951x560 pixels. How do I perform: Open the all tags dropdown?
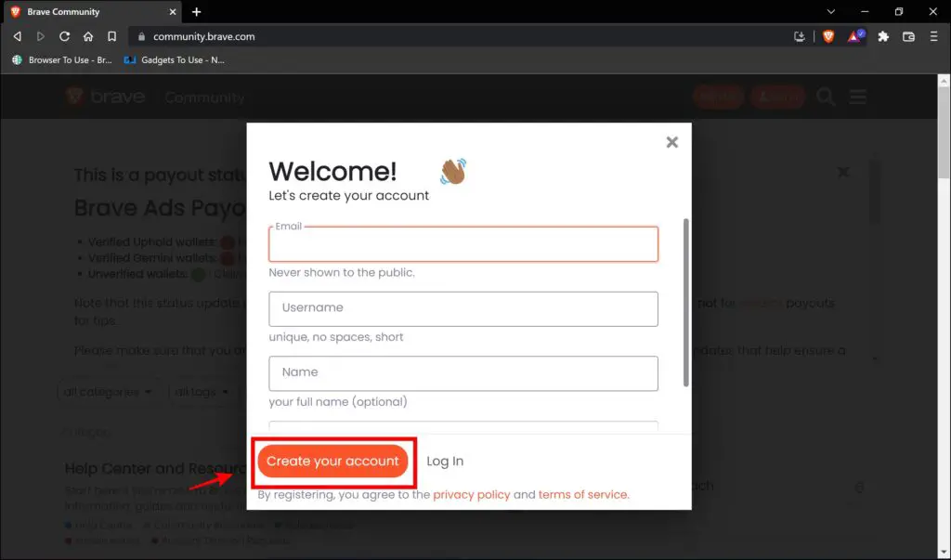pyautogui.click(x=202, y=392)
